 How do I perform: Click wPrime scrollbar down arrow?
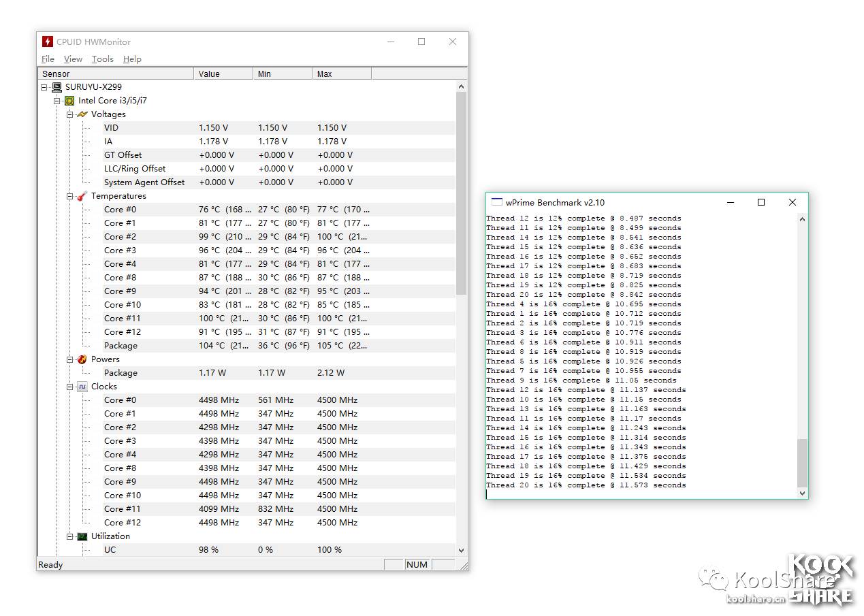click(x=801, y=493)
